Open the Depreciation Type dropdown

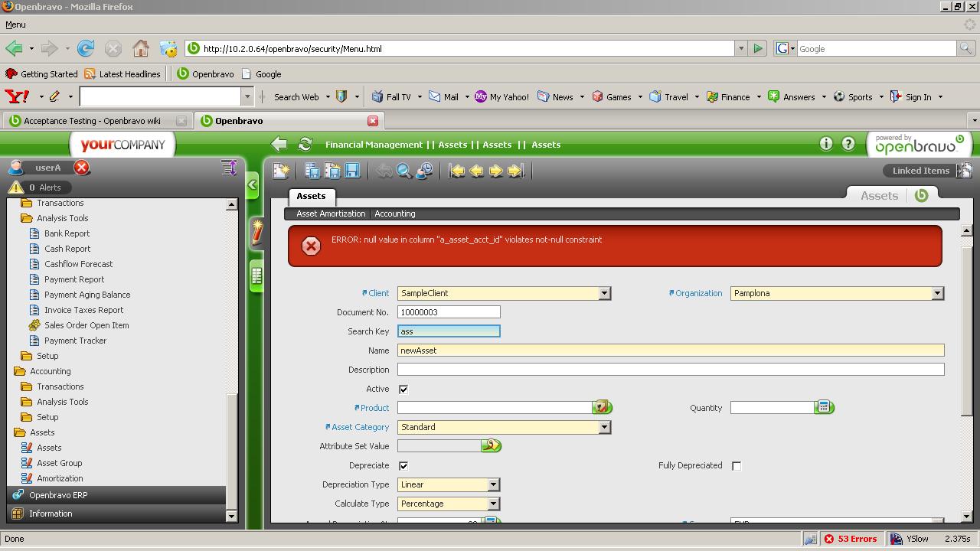(x=493, y=484)
